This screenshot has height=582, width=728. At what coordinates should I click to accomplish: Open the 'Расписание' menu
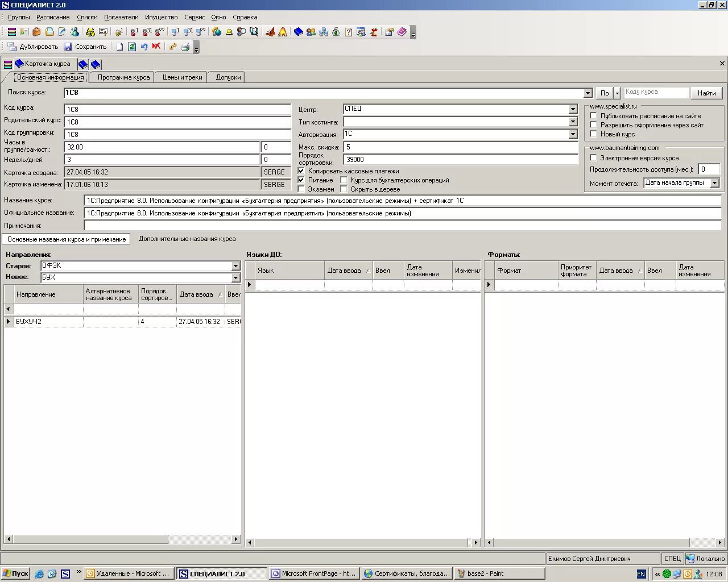53,17
